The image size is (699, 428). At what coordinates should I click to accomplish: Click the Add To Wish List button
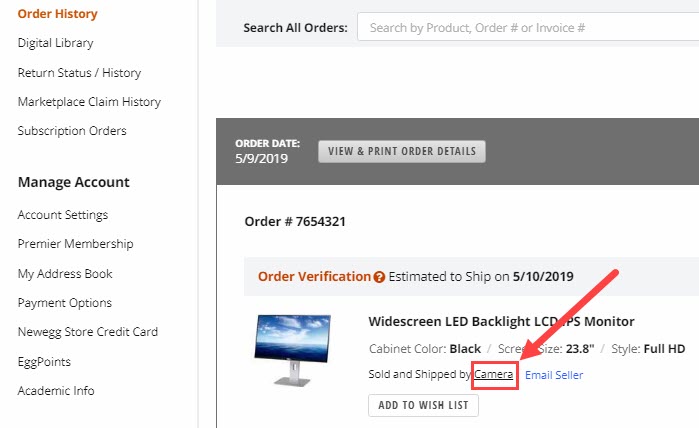click(424, 405)
